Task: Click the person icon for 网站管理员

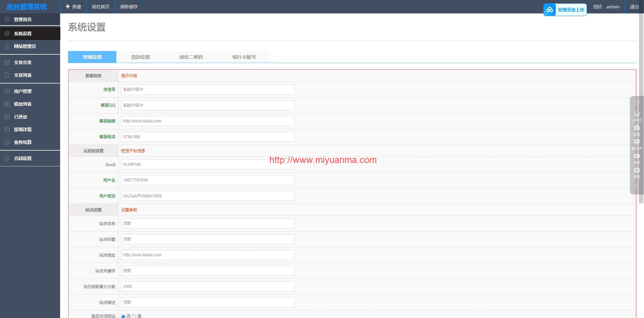Action: pyautogui.click(x=7, y=46)
